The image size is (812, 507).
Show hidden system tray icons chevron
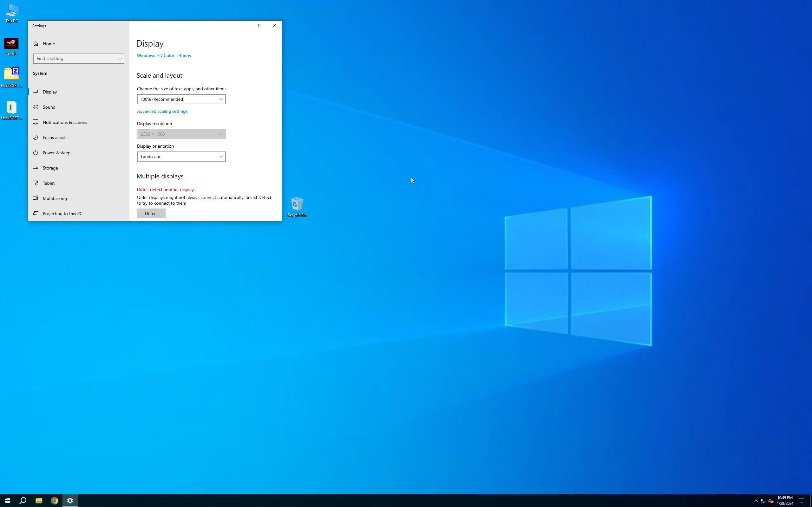(x=756, y=501)
